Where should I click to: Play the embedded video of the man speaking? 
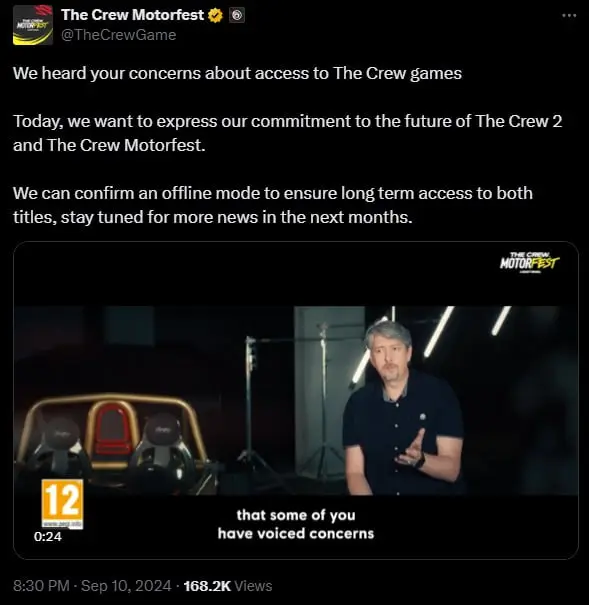(x=296, y=400)
